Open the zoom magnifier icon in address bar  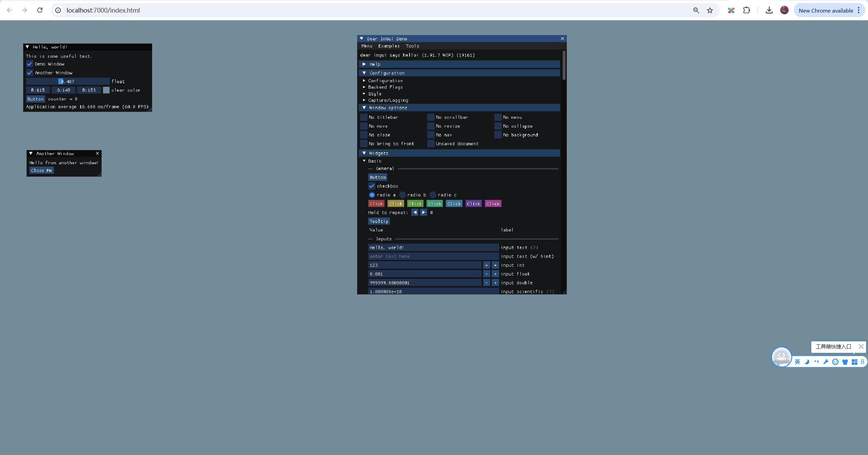(x=696, y=10)
